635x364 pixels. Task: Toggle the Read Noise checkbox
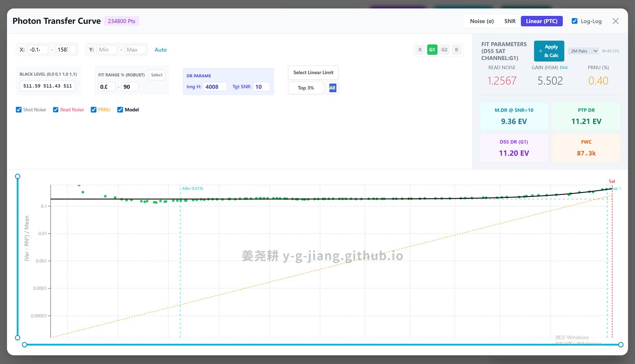click(56, 110)
